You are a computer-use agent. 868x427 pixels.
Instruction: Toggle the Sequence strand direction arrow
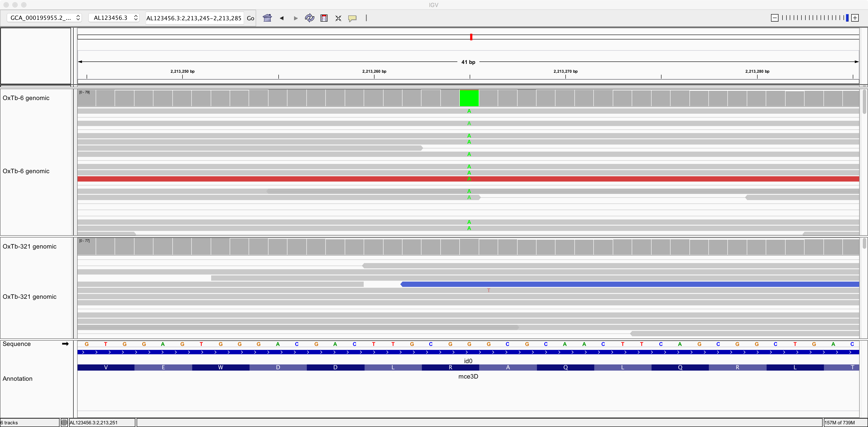(65, 344)
